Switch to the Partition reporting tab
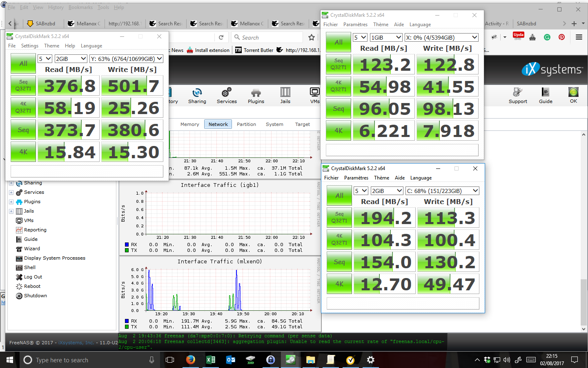This screenshot has height=368, width=588. 246,124
